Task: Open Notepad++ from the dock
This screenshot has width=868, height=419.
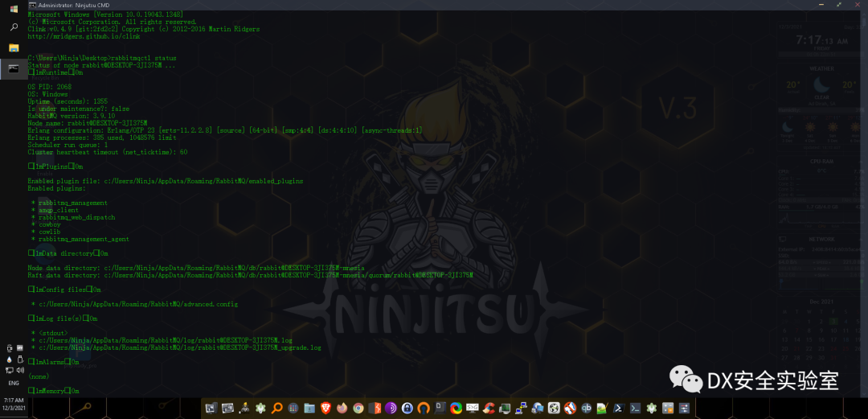Action: pyautogui.click(x=602, y=409)
